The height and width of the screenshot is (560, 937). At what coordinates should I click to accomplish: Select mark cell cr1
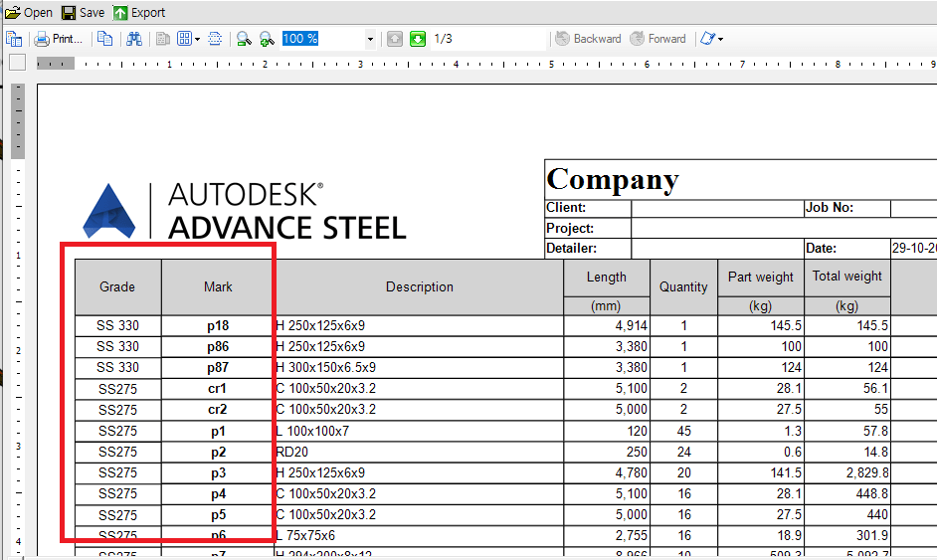[x=218, y=389]
